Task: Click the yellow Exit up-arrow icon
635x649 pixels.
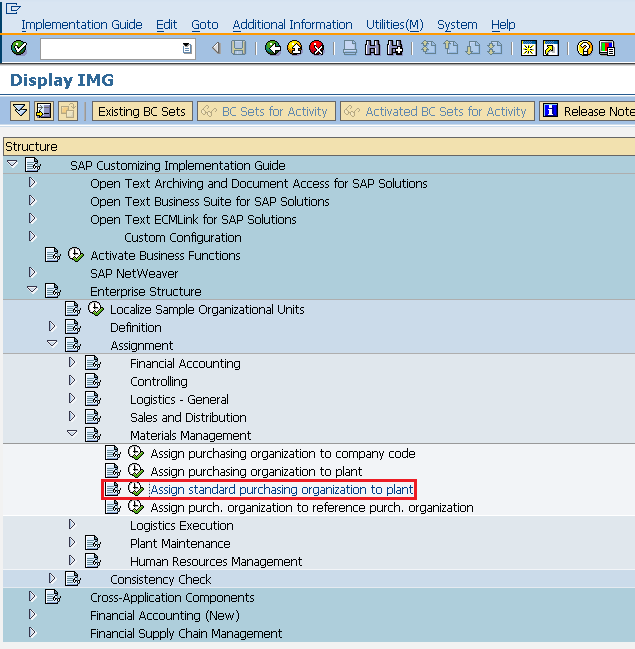Action: 295,48
